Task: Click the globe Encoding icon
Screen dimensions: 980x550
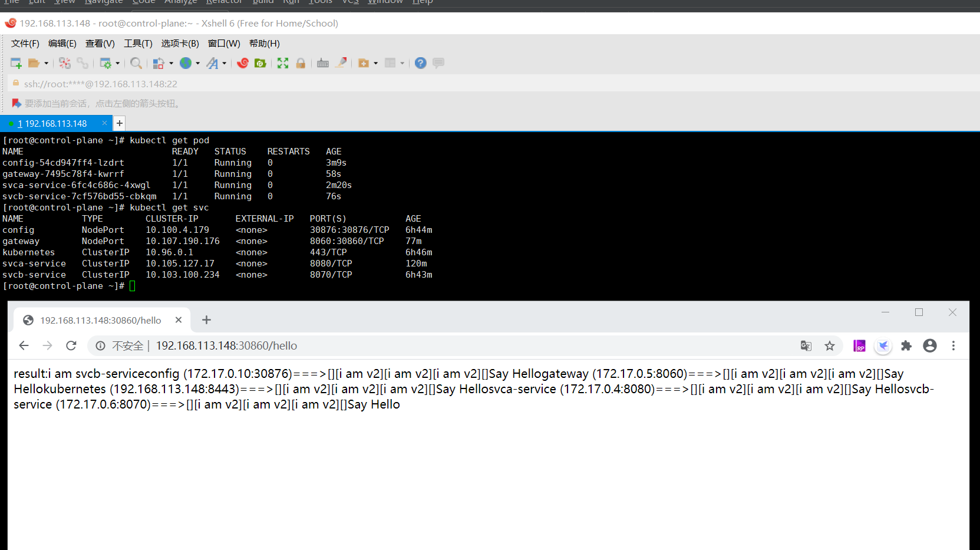Action: [186, 63]
